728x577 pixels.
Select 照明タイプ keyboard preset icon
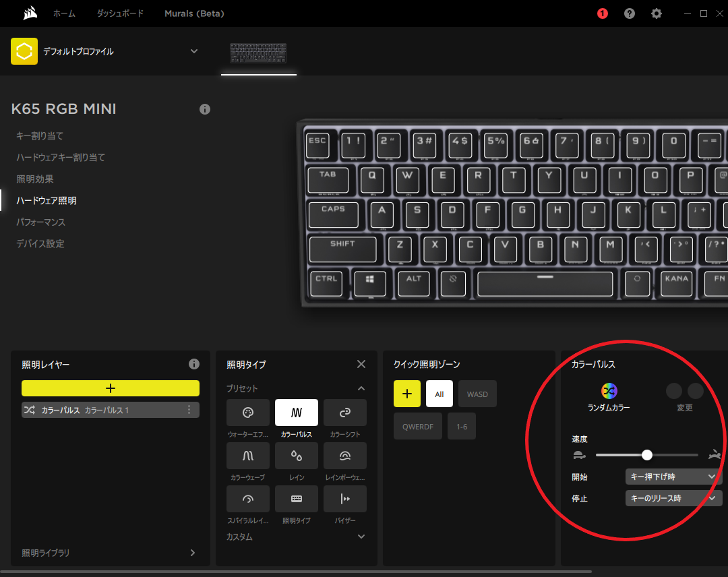(x=296, y=499)
